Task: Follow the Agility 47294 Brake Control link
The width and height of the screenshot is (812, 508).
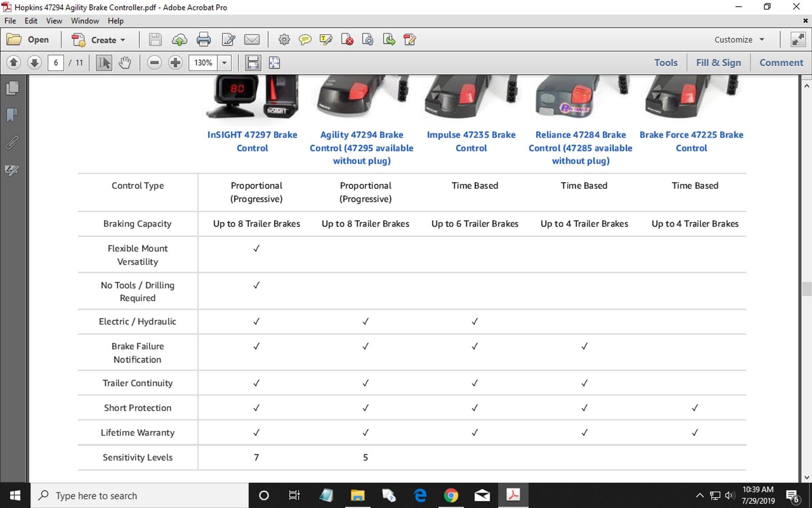Action: click(x=361, y=148)
